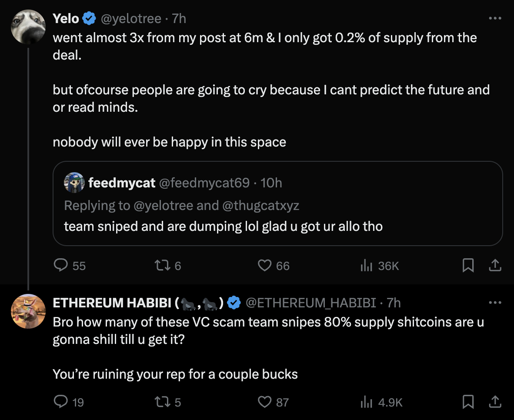The image size is (514, 420).
Task: View analytics on 4.9K views reply
Action: [x=364, y=402]
